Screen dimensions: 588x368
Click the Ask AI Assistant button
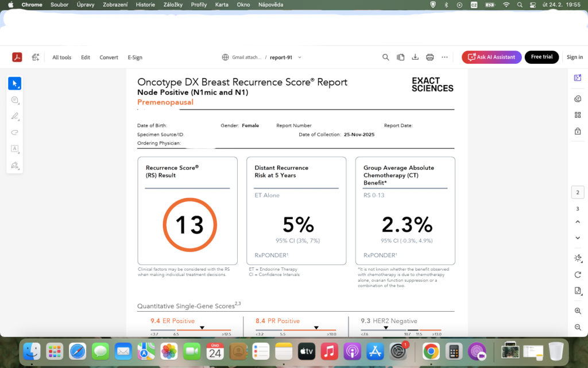(492, 57)
